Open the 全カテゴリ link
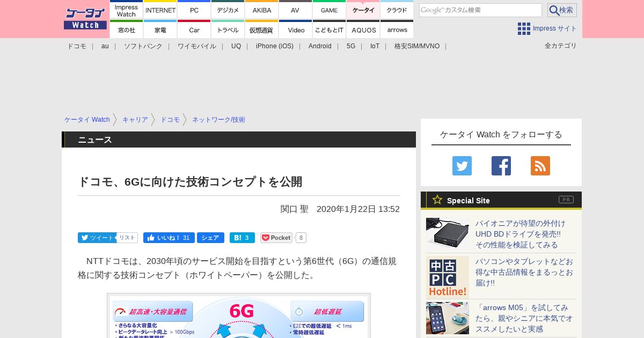The image size is (644, 338). point(560,46)
